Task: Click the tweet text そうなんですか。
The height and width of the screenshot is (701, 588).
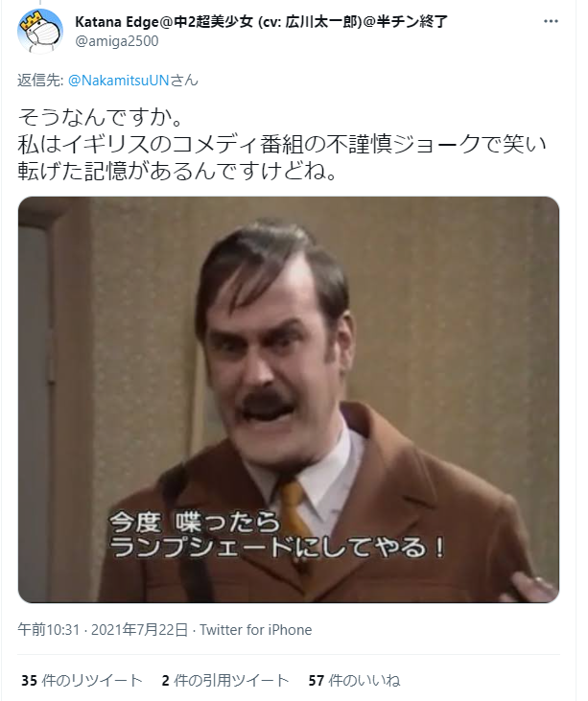Action: pyautogui.click(x=101, y=117)
